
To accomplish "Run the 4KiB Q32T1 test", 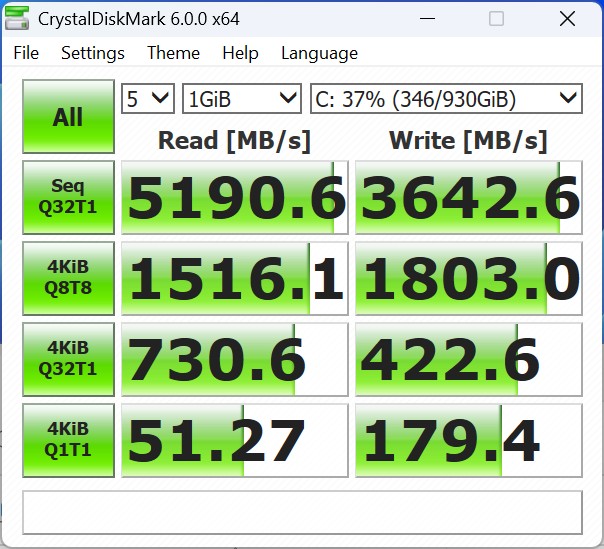I will tap(67, 359).
